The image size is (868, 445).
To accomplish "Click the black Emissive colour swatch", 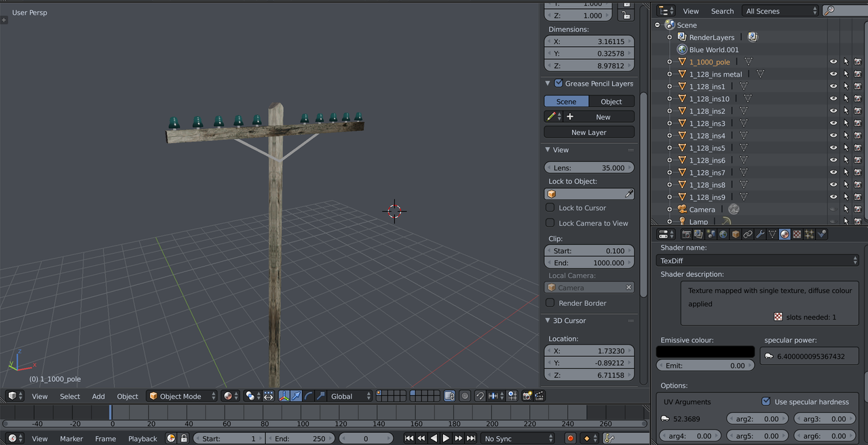I will click(705, 352).
